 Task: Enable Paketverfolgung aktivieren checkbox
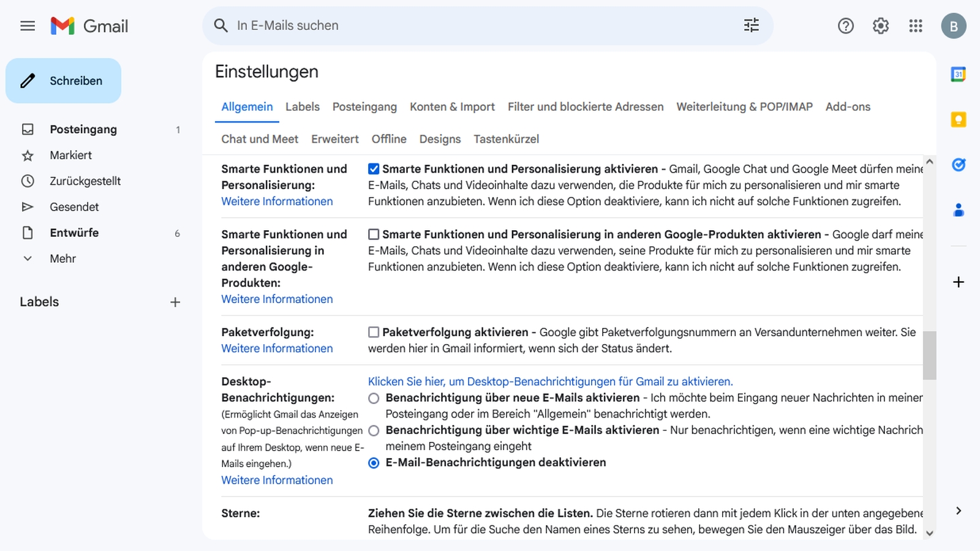(x=374, y=332)
